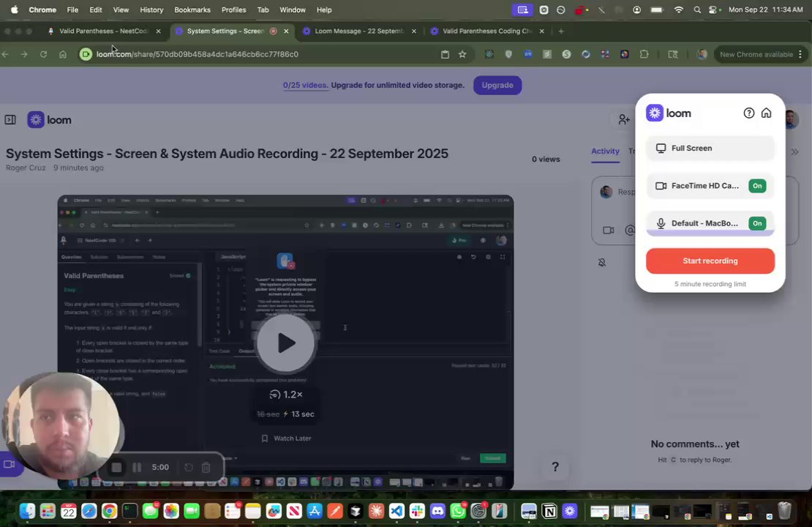Toggle the muted notifications bell icon
Image resolution: width=812 pixels, height=527 pixels.
pyautogui.click(x=602, y=262)
